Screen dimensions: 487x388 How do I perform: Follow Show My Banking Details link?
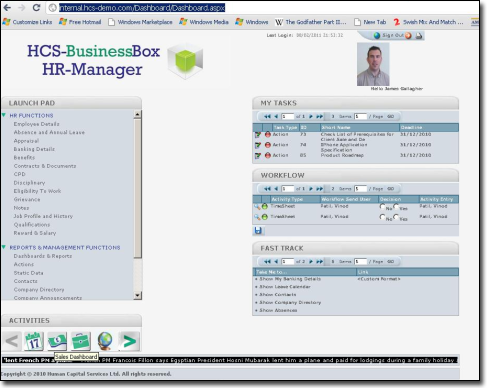tap(290, 279)
